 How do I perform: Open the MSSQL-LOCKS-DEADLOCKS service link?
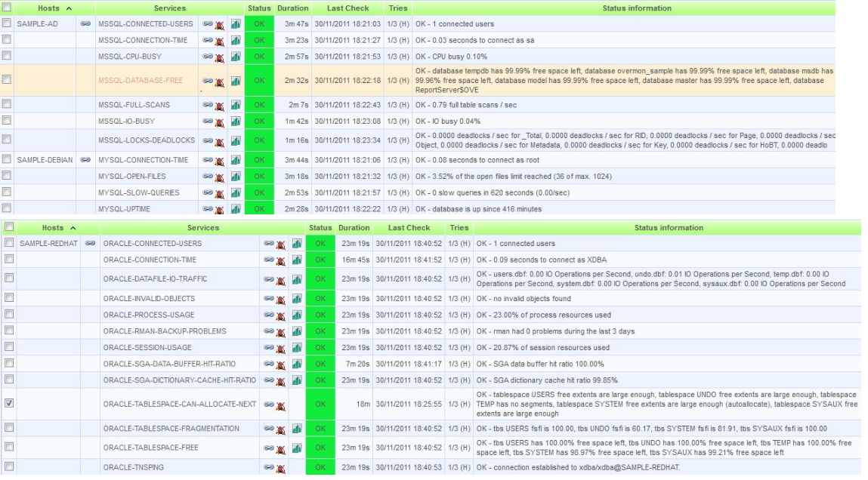(147, 140)
